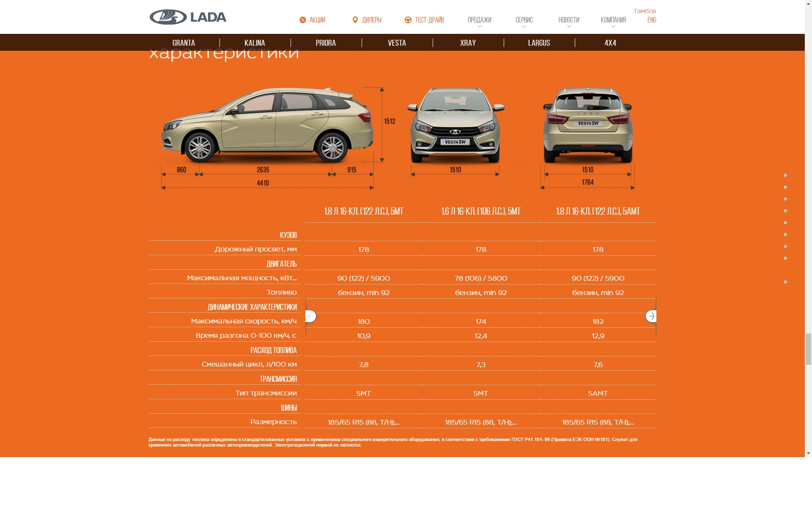812x513 pixels.
Task: Click the left arrow to view previous specs
Action: [x=310, y=316]
